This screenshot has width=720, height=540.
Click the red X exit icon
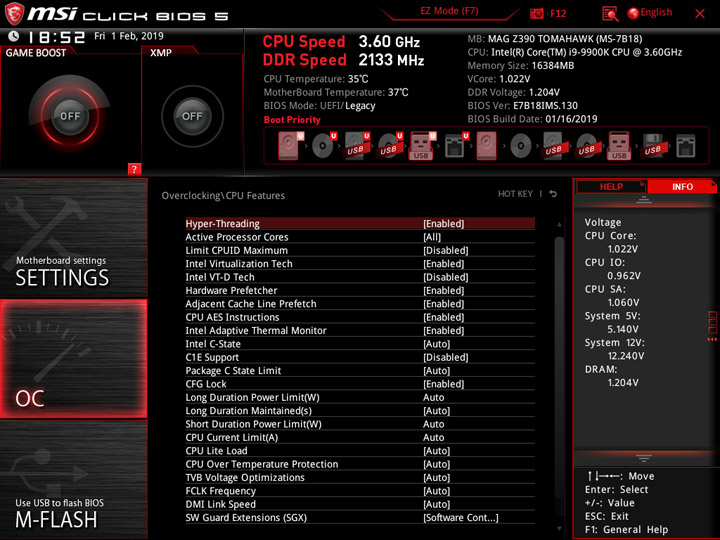tap(700, 14)
